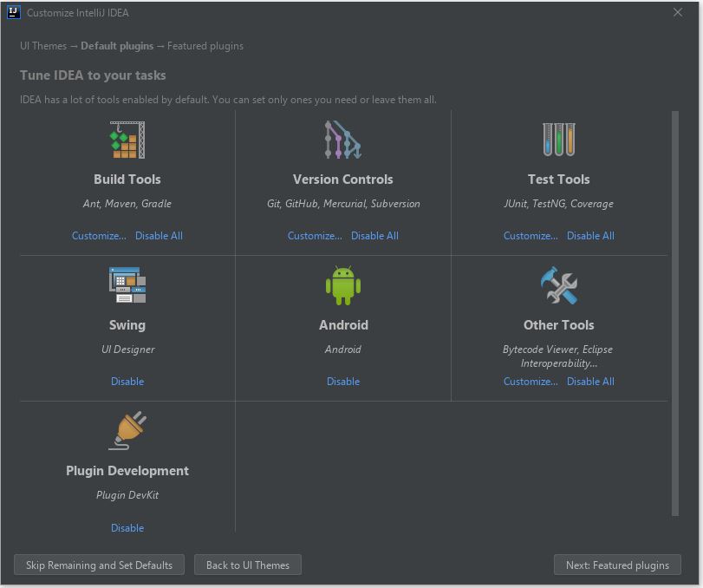Click 'UI Designer' description text
Viewport: 703px width, 588px height.
point(127,350)
